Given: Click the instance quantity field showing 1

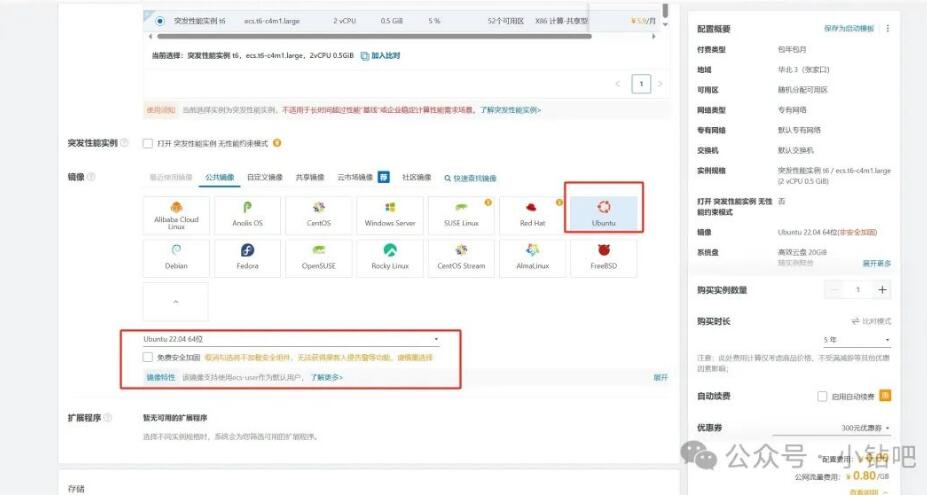Looking at the screenshot, I should [858, 290].
